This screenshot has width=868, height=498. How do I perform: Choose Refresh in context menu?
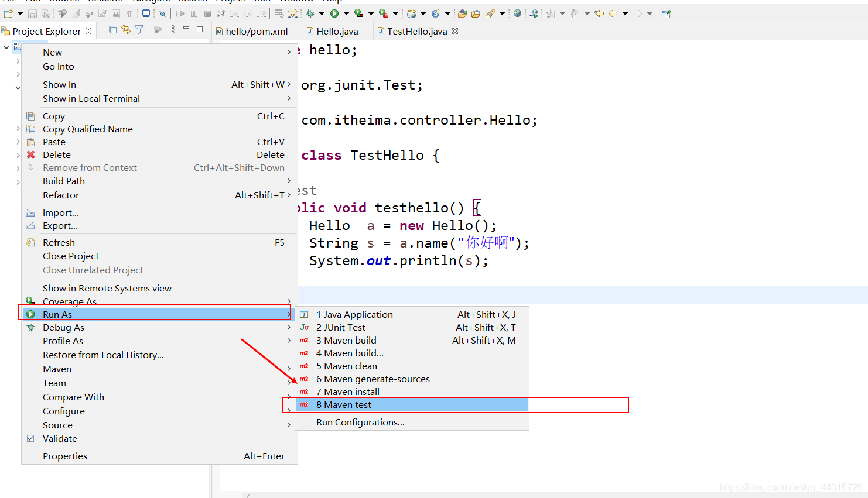coord(159,242)
